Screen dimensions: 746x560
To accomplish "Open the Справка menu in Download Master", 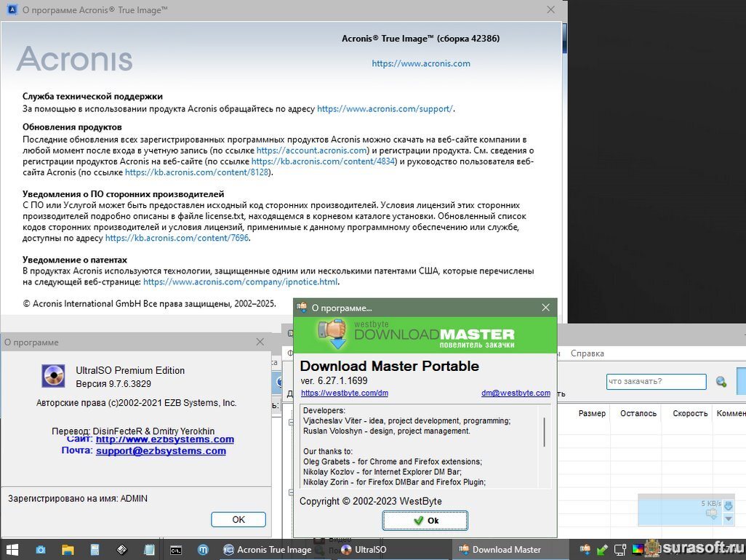I will pos(587,353).
